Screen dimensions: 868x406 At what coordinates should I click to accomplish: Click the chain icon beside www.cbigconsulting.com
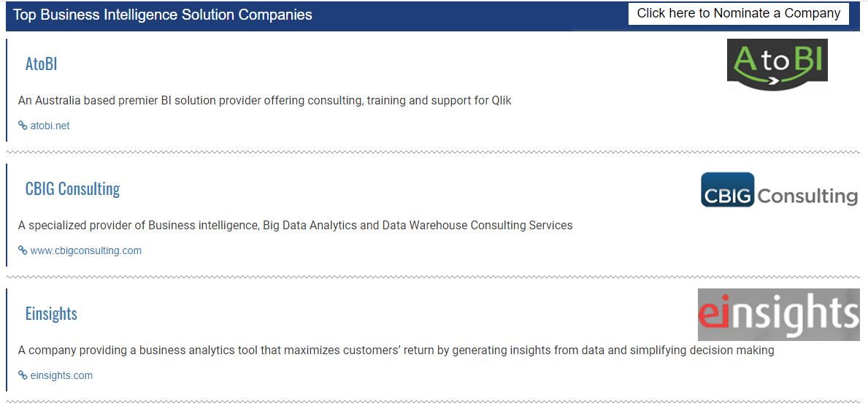tap(23, 250)
